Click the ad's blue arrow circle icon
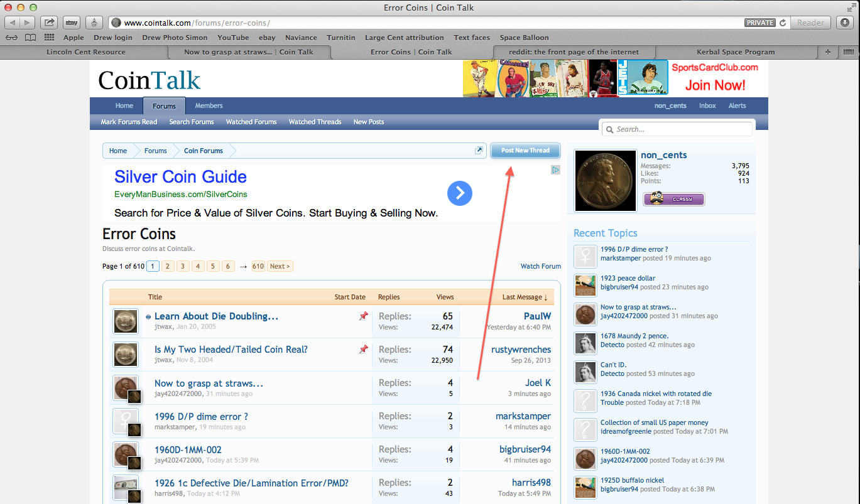Image resolution: width=860 pixels, height=504 pixels. point(459,193)
